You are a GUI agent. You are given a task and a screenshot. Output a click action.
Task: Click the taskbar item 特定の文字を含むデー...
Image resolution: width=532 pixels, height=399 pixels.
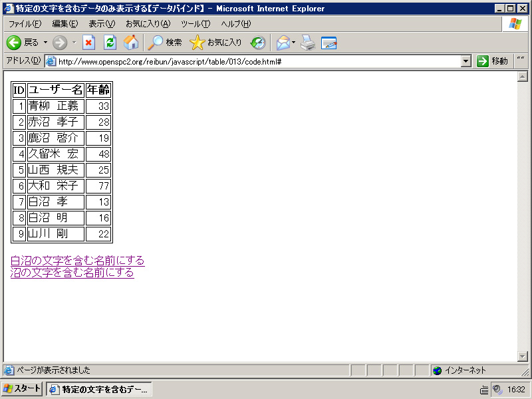pyautogui.click(x=98, y=389)
